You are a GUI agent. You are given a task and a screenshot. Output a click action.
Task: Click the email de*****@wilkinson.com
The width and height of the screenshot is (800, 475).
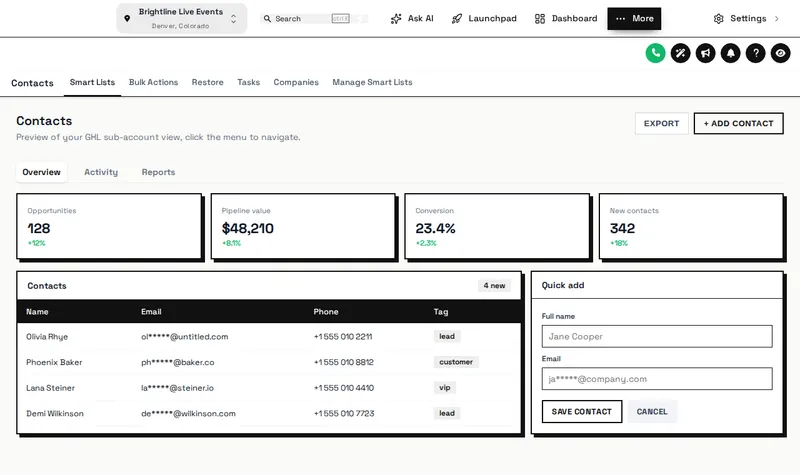click(x=188, y=413)
